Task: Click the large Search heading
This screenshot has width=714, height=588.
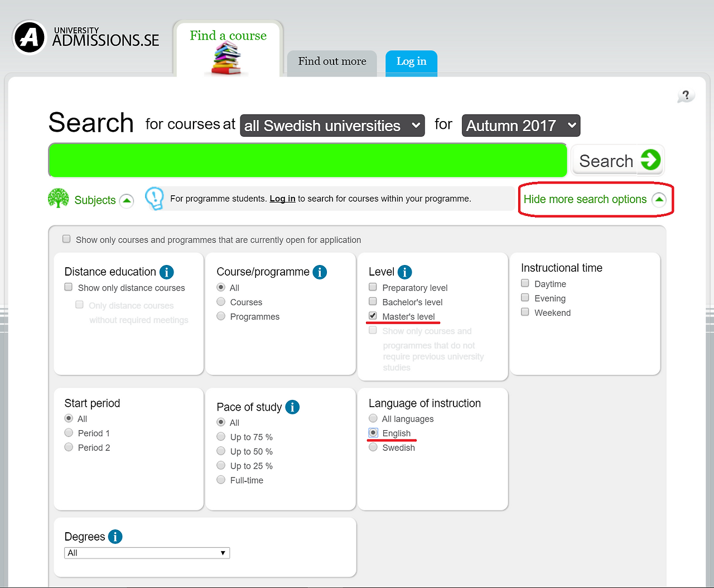Action: click(91, 122)
